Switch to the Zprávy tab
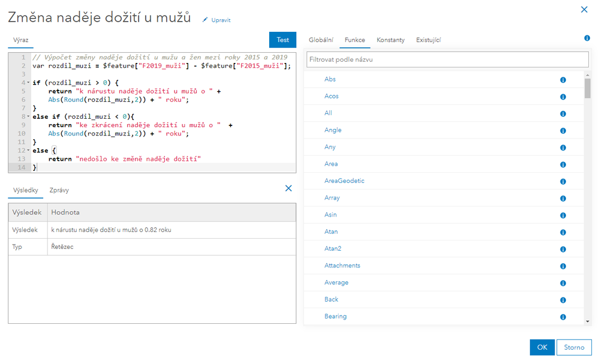 59,190
